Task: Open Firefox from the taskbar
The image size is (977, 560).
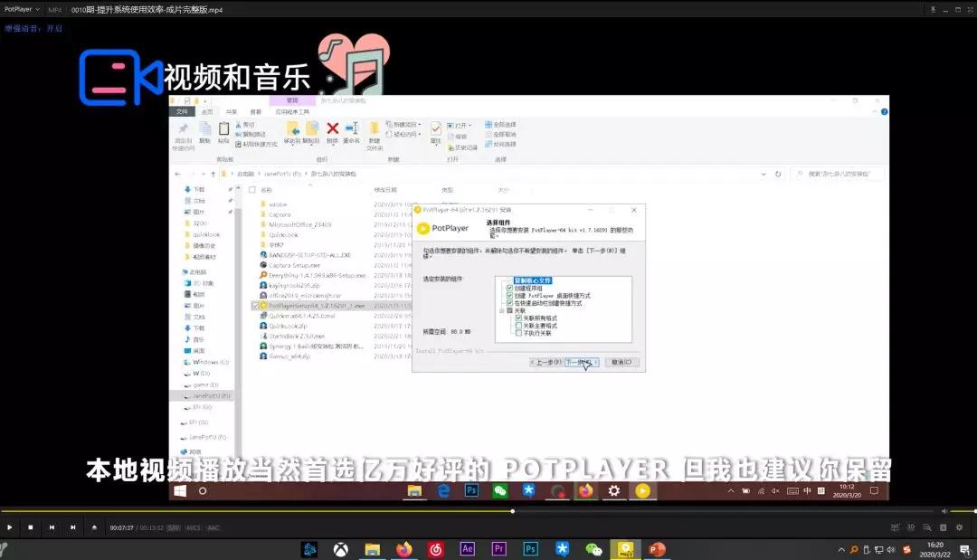Action: (404, 548)
